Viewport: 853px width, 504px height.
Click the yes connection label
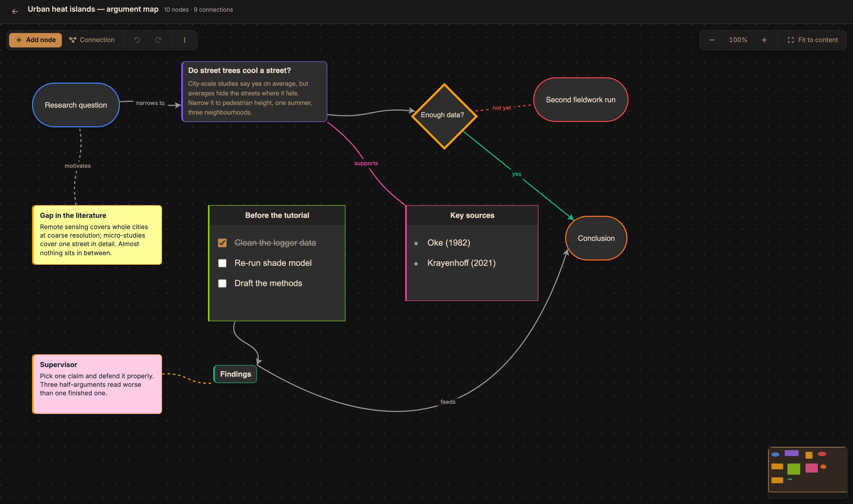[517, 174]
